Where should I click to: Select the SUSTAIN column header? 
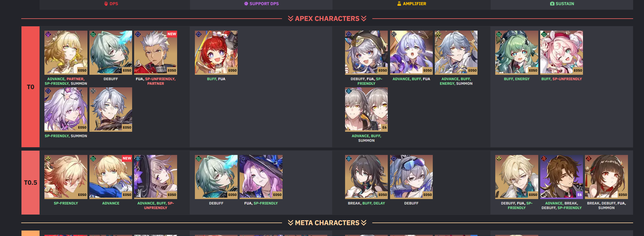pos(562,4)
